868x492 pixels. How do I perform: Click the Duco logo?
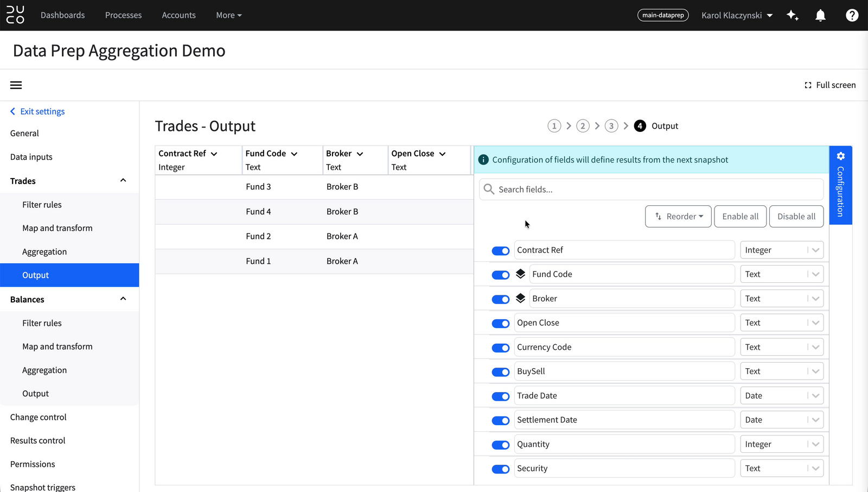(x=15, y=15)
